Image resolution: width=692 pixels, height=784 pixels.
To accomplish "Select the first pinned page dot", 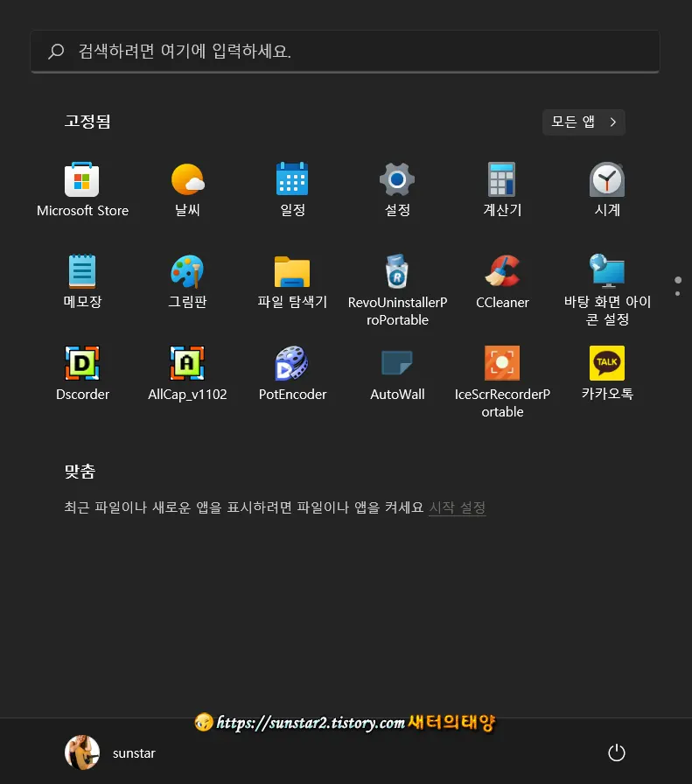I will [677, 280].
